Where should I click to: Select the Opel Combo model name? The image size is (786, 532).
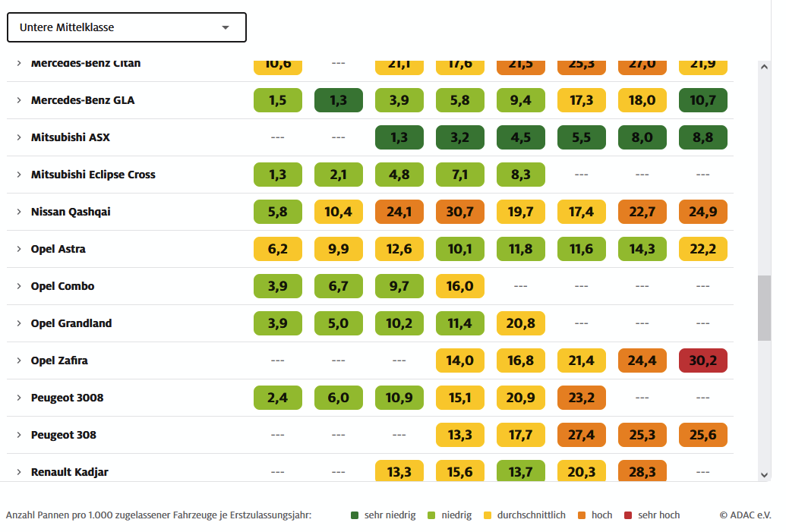pos(63,286)
